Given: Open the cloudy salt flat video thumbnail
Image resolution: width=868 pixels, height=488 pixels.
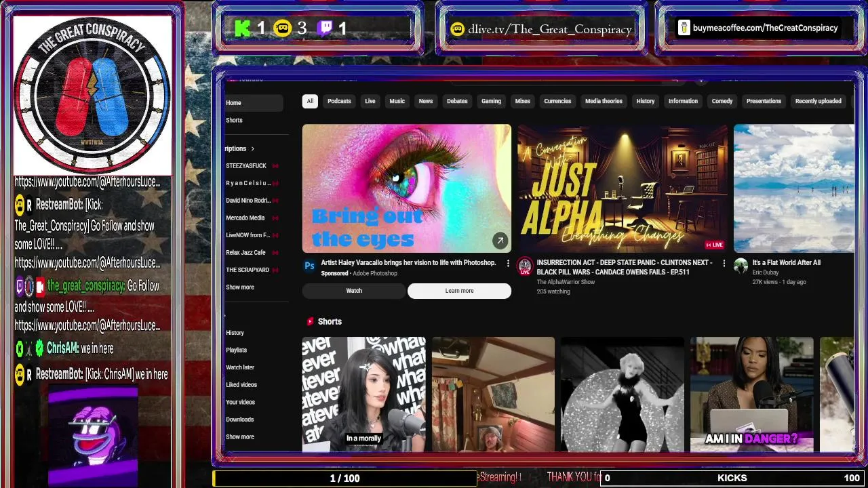Looking at the screenshot, I should point(794,188).
